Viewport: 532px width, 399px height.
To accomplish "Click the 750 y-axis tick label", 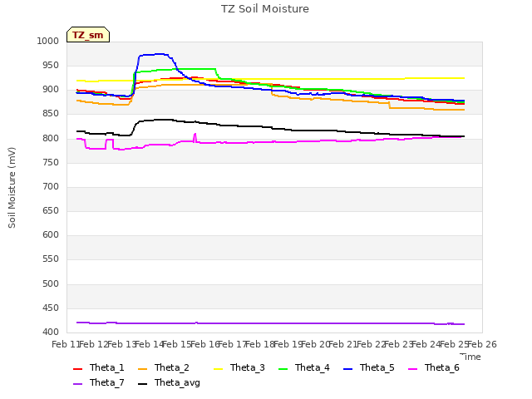I will tap(51, 163).
